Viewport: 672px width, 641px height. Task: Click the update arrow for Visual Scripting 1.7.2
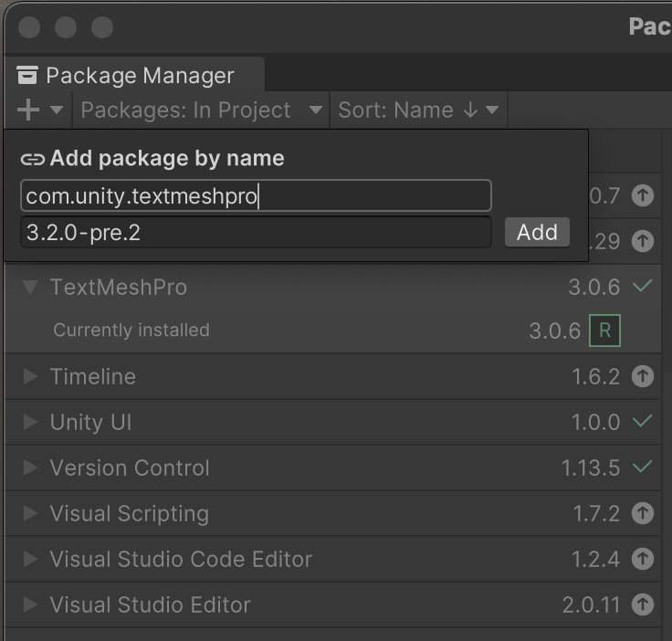[x=643, y=513]
